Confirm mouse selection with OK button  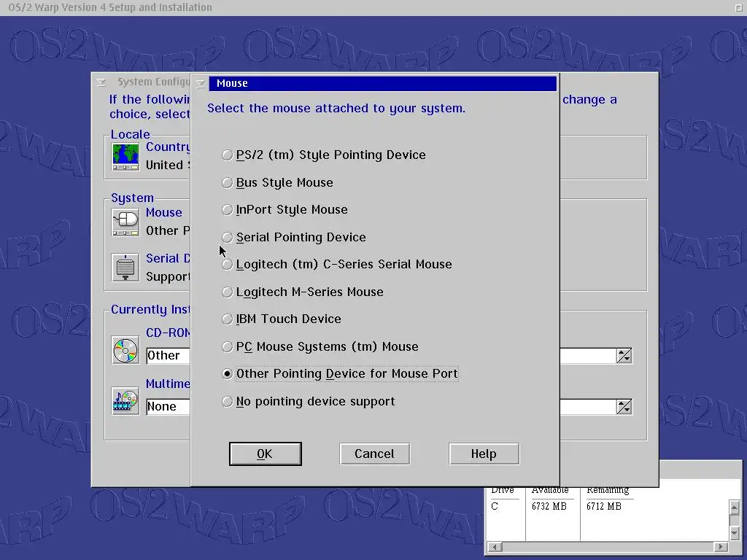pos(266,454)
